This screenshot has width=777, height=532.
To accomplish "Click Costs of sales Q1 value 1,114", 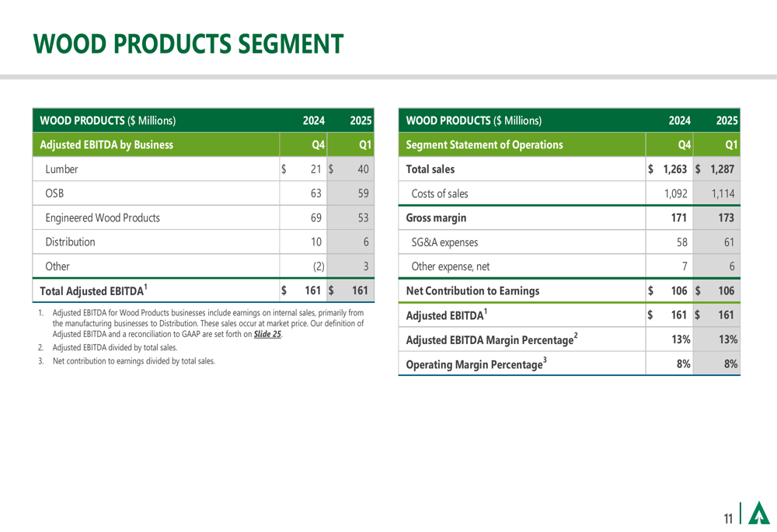I will (x=723, y=193).
